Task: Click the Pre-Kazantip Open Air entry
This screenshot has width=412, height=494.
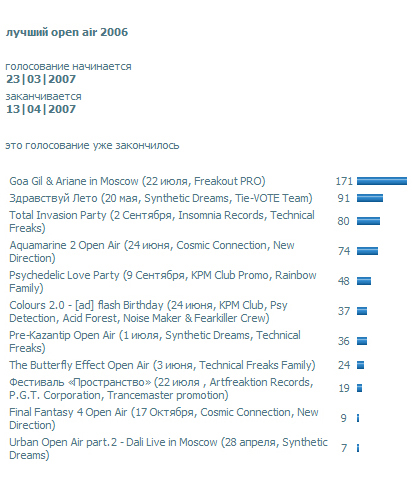Action: [x=155, y=341]
